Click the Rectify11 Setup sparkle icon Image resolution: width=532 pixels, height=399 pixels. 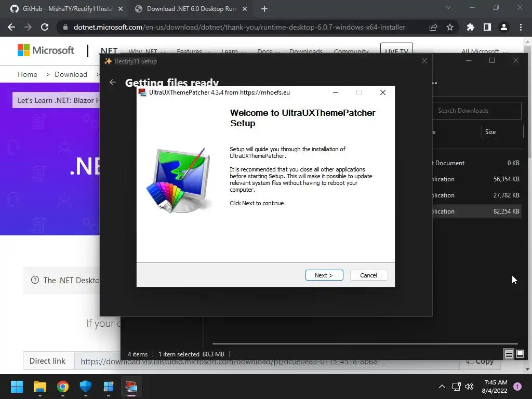[x=108, y=61]
